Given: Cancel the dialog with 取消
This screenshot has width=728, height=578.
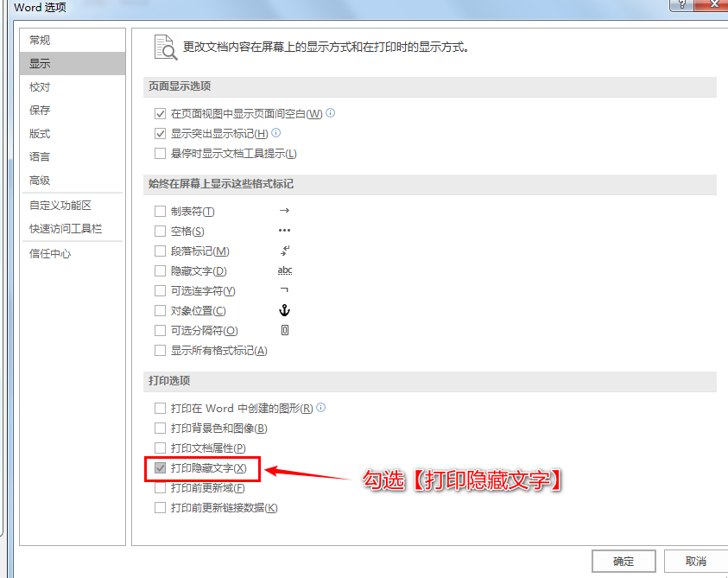Looking at the screenshot, I should [x=695, y=562].
